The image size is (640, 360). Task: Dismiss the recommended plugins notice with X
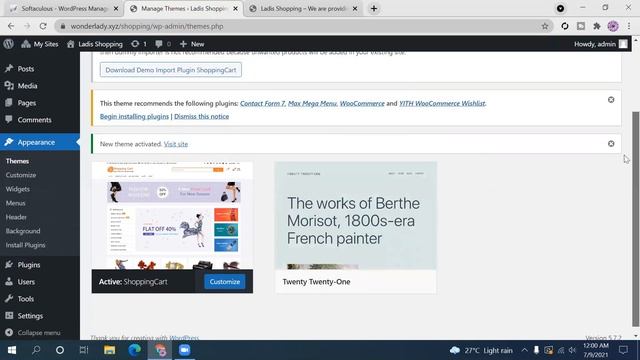pos(611,100)
